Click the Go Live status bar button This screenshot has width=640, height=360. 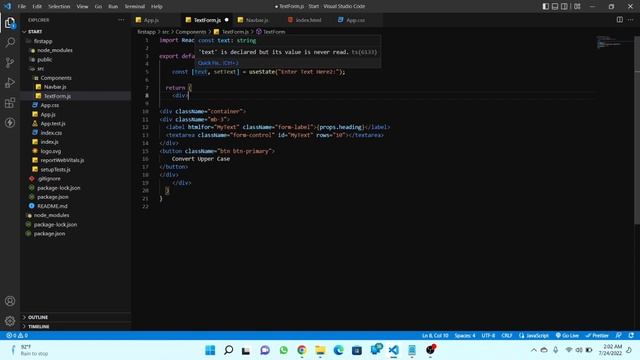(567, 336)
